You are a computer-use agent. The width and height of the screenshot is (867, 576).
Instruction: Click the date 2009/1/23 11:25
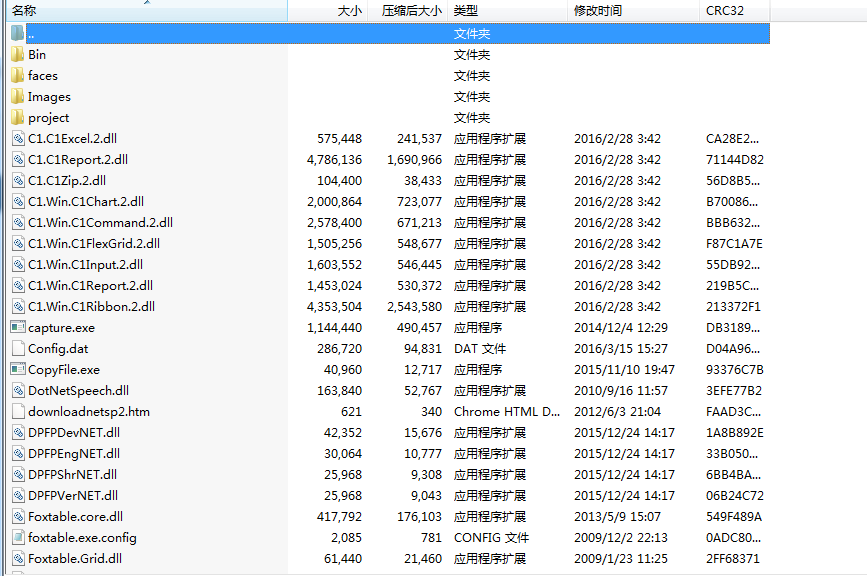point(621,559)
